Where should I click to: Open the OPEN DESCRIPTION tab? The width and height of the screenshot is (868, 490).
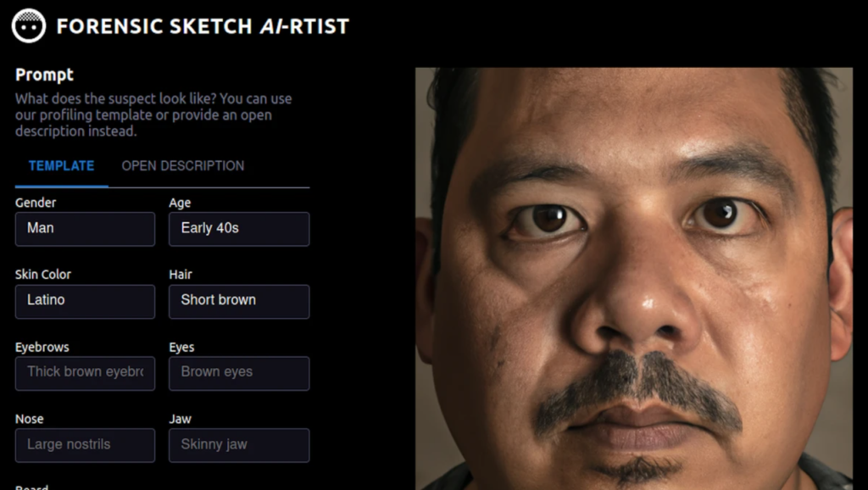point(183,166)
